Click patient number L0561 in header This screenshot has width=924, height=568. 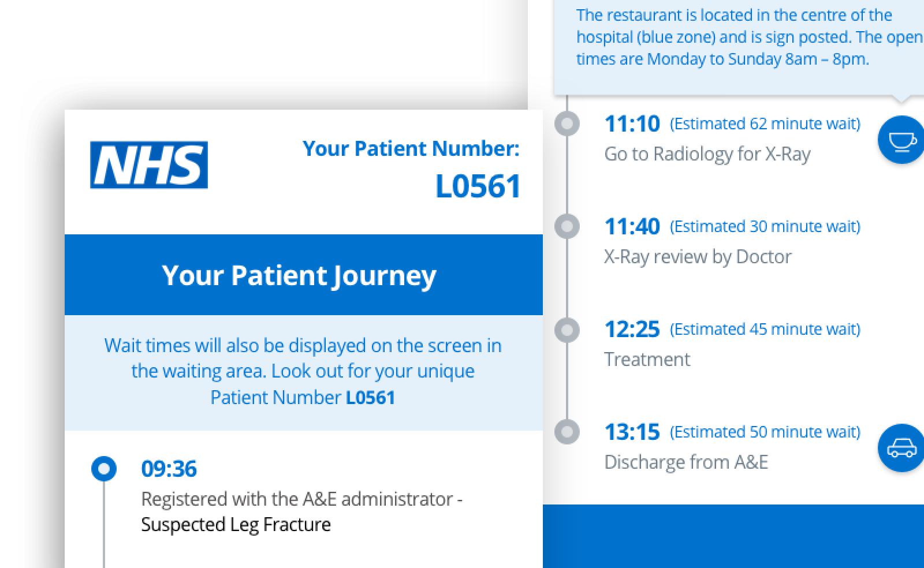coord(478,186)
